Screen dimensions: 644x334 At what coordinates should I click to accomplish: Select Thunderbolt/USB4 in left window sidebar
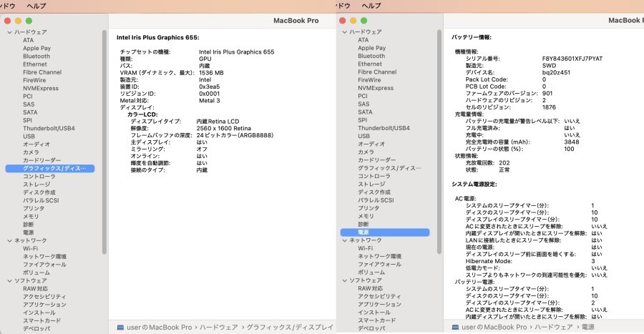[x=49, y=128]
